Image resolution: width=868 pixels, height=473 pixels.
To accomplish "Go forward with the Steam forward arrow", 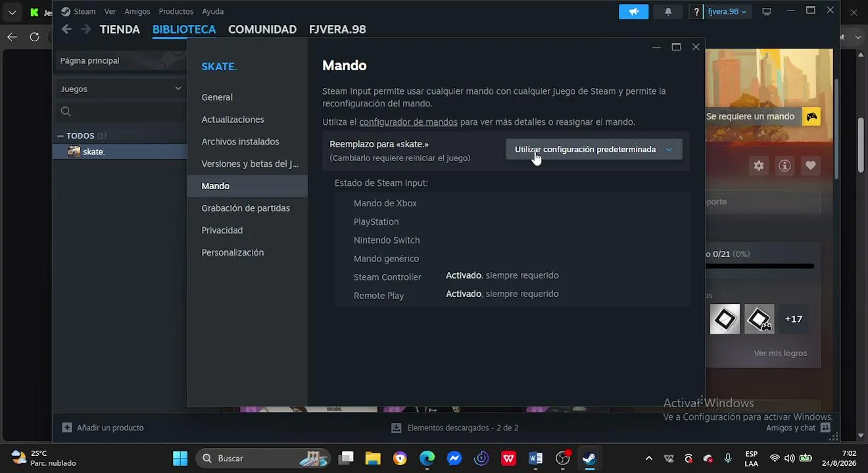I will coord(86,29).
